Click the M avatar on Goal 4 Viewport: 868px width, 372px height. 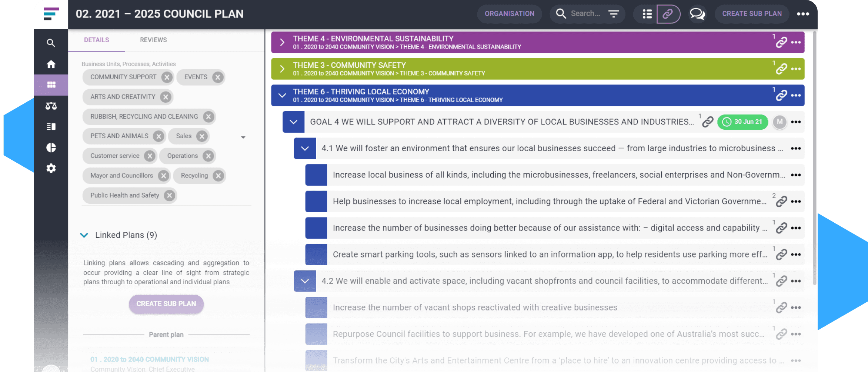pyautogui.click(x=779, y=122)
